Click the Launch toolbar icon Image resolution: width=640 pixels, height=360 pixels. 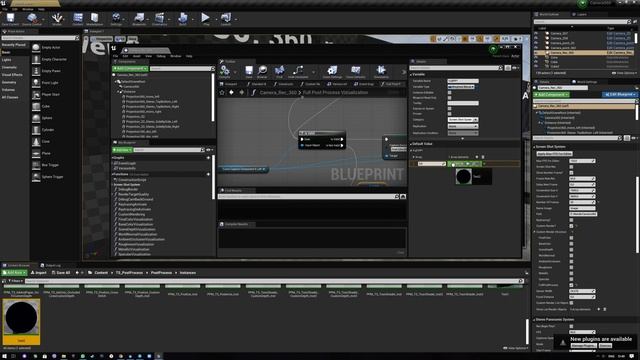(226, 18)
